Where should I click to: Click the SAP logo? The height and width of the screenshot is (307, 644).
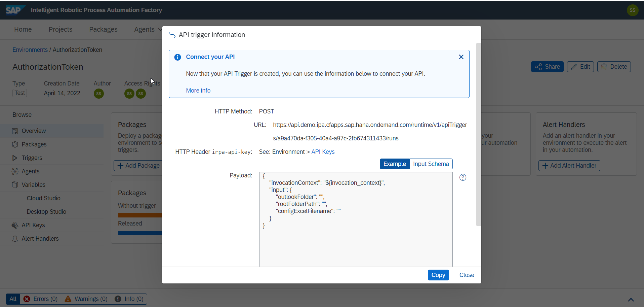click(15, 10)
